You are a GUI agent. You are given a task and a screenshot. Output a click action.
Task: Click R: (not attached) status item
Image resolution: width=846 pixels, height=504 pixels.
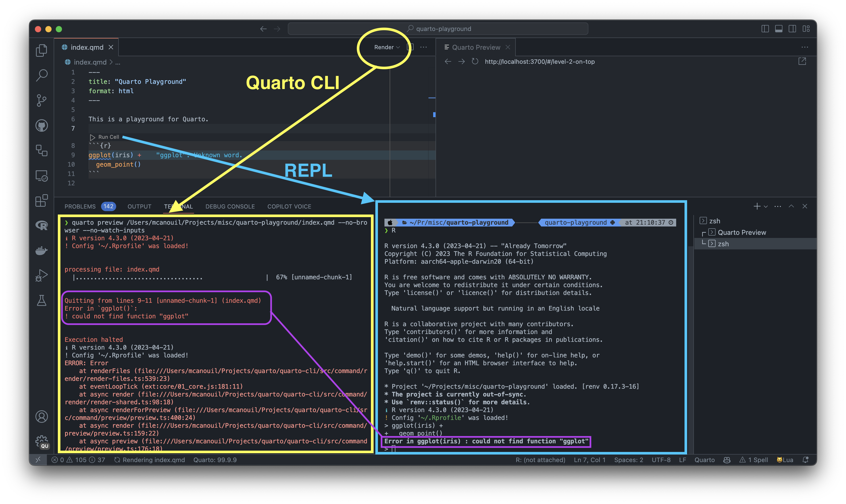pos(540,459)
